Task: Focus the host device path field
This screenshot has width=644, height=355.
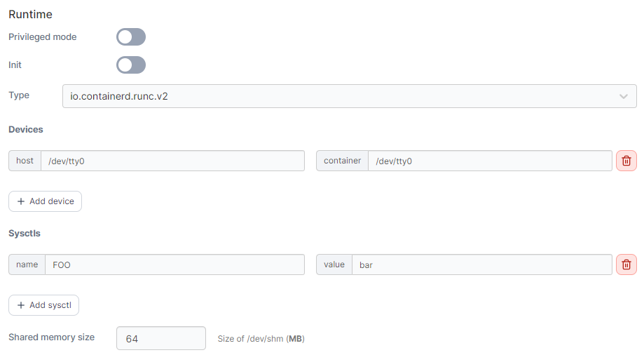Action: (x=172, y=161)
